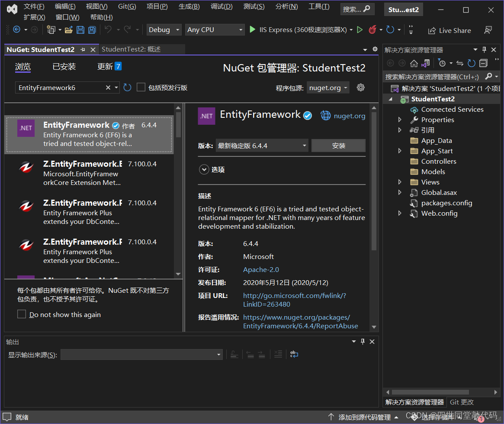The height and width of the screenshot is (424, 504).
Task: Open the project URL fwlink link
Action: pos(295,300)
